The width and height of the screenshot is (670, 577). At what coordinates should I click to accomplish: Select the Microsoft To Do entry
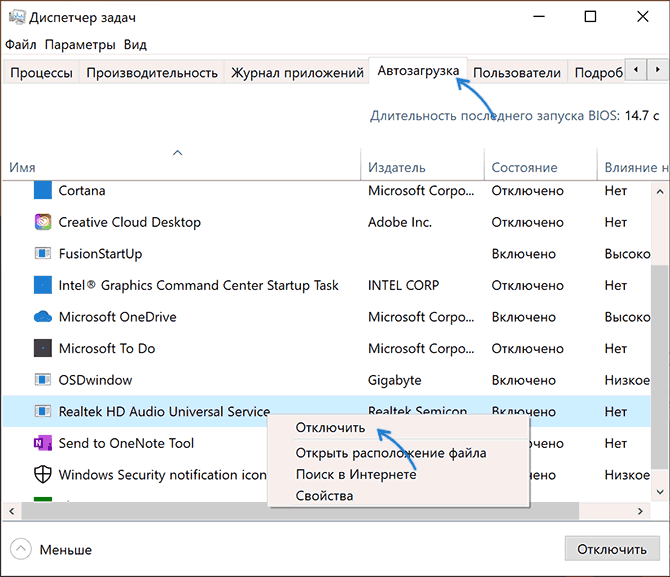pos(107,348)
